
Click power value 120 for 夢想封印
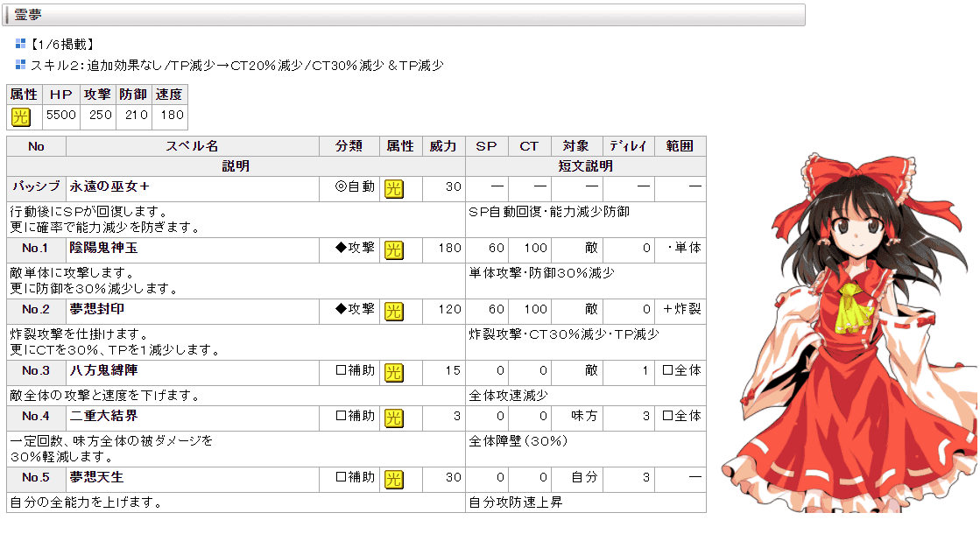(x=449, y=309)
